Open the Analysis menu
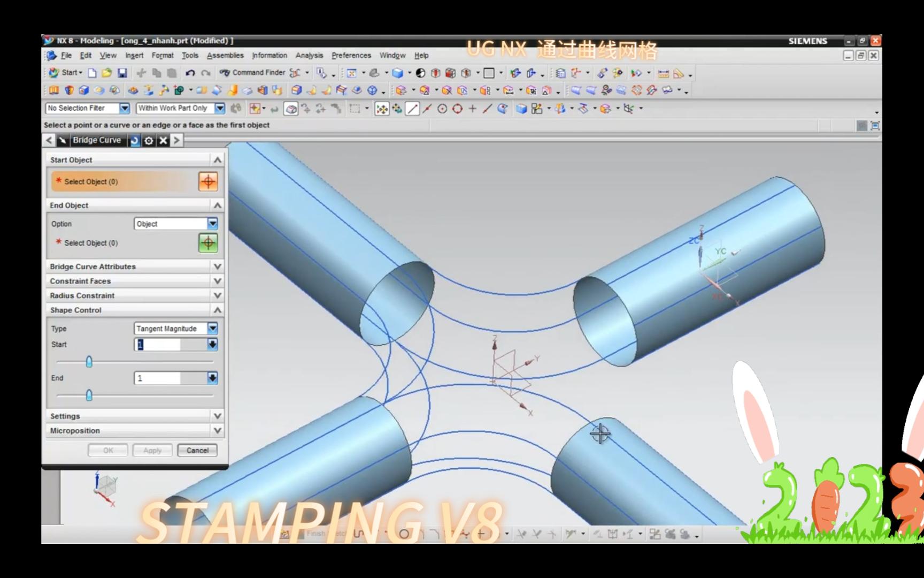The width and height of the screenshot is (924, 578). (x=309, y=55)
